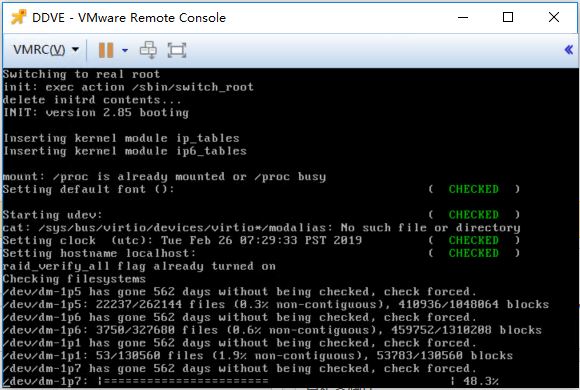The image size is (580, 390).
Task: Click the Send Ctrl+Alt+Del icon
Action: 148,50
